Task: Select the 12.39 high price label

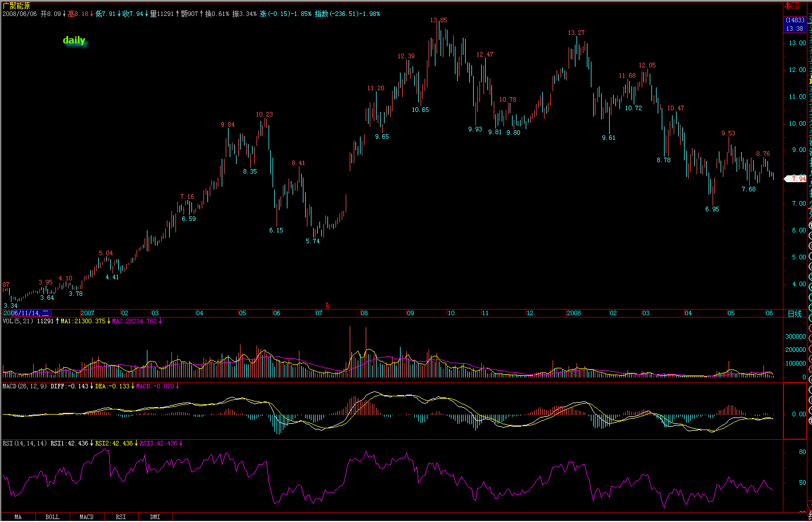Action: point(406,56)
